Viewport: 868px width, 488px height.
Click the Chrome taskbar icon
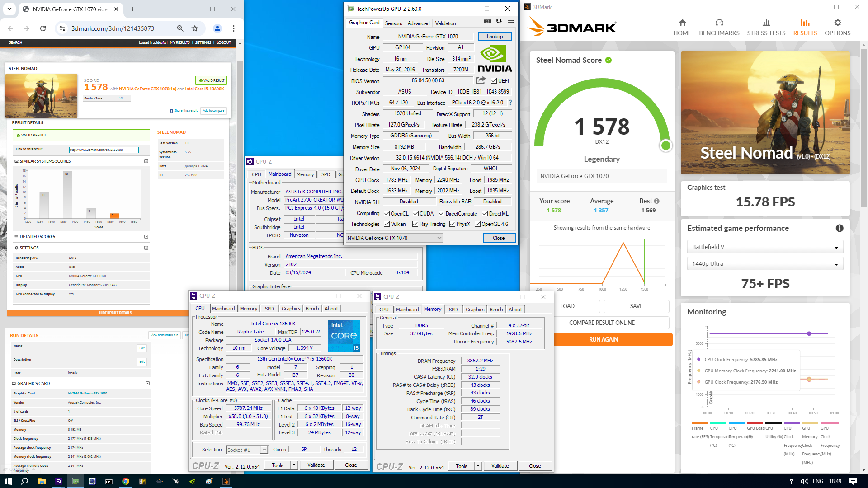point(126,481)
